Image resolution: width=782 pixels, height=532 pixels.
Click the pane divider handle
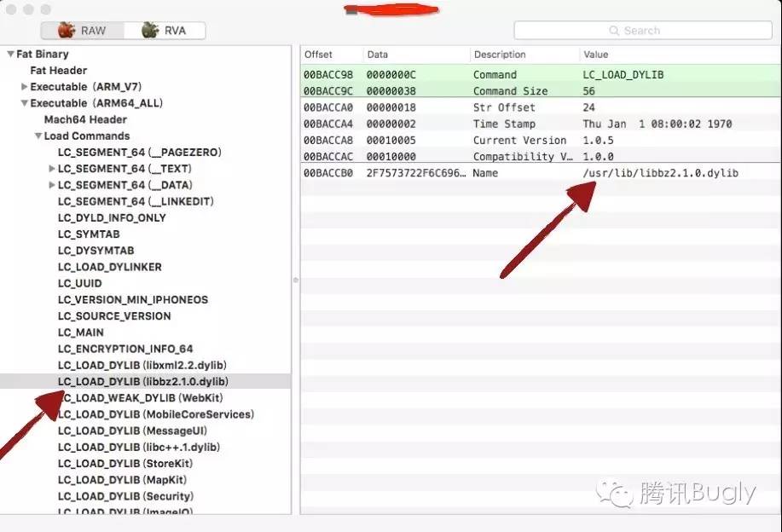coord(295,280)
